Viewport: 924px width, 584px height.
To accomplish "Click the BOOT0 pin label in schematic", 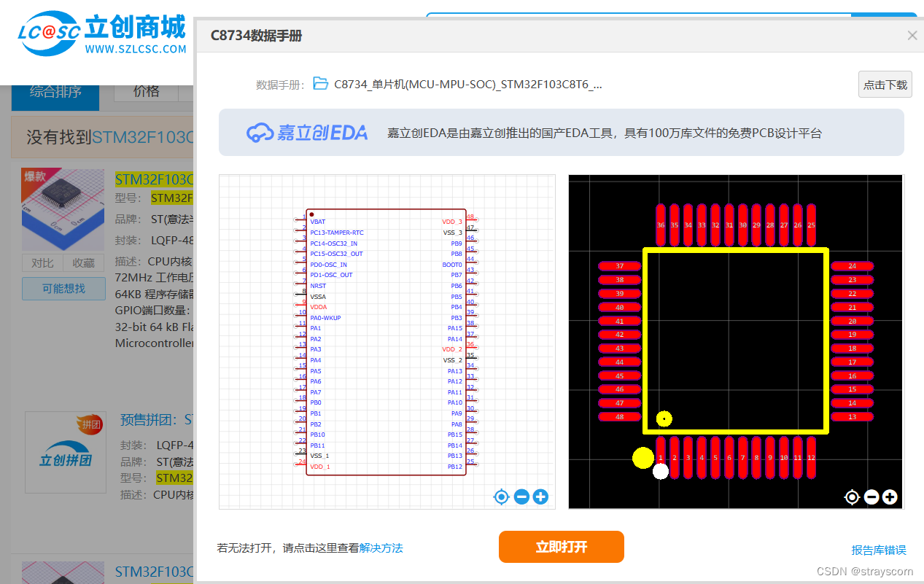I will tap(452, 265).
